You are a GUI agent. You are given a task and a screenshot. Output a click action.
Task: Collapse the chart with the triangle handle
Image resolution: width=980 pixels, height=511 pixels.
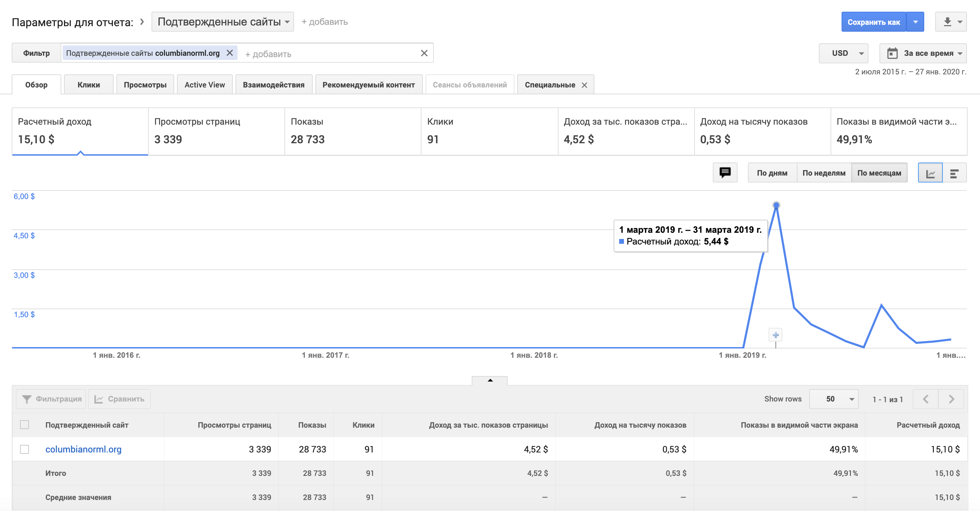point(490,380)
